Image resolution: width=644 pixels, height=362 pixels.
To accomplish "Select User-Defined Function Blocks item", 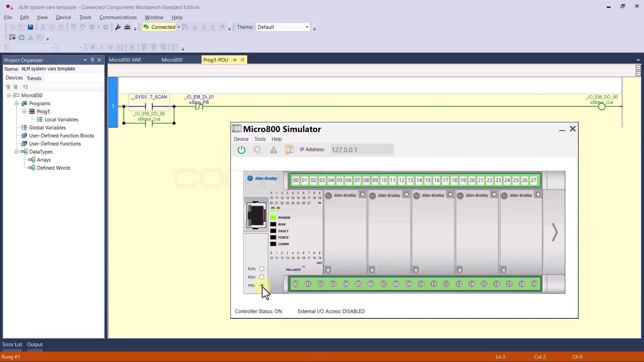I will click(x=62, y=136).
